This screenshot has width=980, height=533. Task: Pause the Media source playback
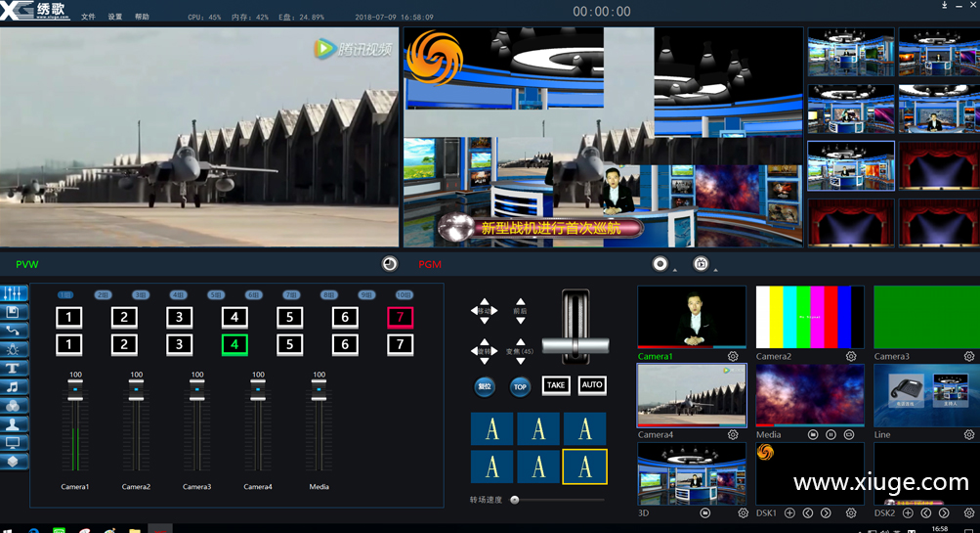[831, 434]
